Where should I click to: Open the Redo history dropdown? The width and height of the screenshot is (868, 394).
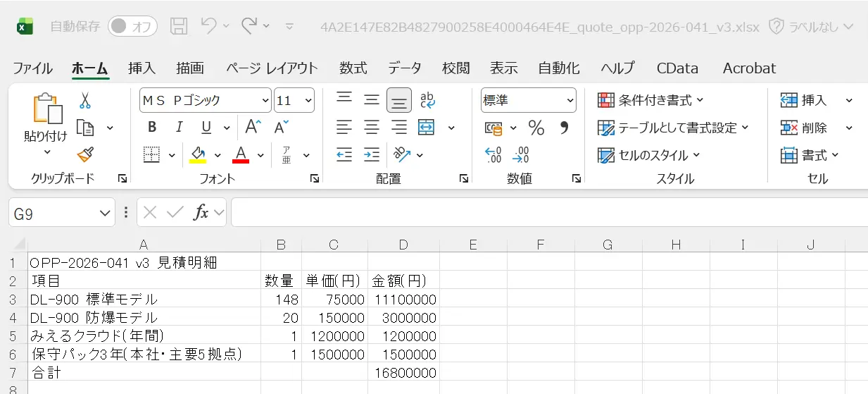[x=266, y=27]
